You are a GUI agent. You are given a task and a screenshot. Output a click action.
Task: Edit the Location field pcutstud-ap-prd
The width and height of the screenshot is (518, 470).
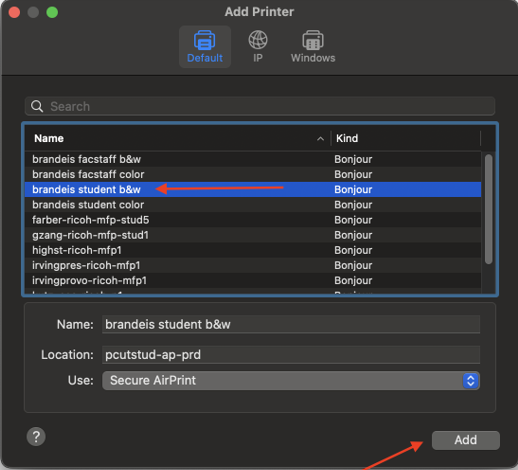point(291,355)
